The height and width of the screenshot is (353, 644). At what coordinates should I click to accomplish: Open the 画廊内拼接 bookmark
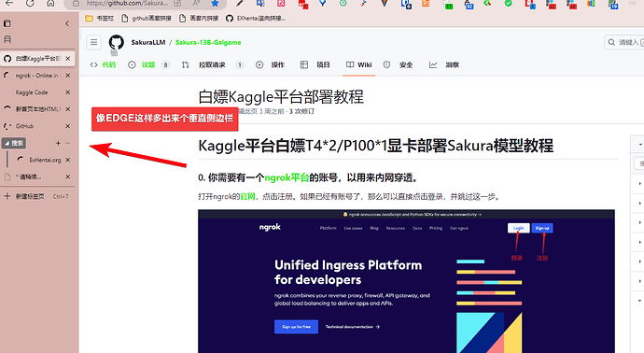pos(199,18)
